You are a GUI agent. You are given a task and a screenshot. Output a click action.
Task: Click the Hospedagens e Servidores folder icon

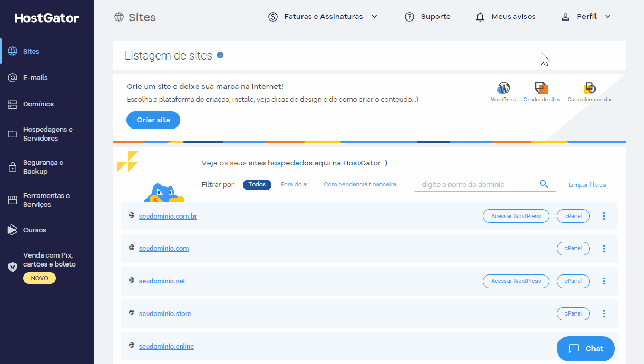pos(13,134)
